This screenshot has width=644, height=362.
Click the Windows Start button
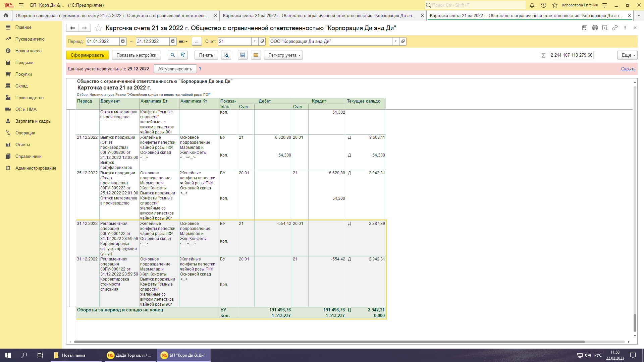tap(8, 355)
